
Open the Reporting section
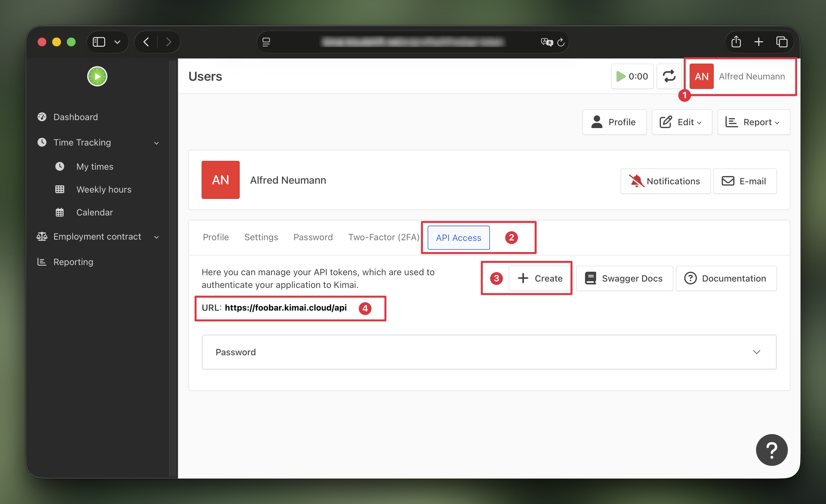pos(73,262)
